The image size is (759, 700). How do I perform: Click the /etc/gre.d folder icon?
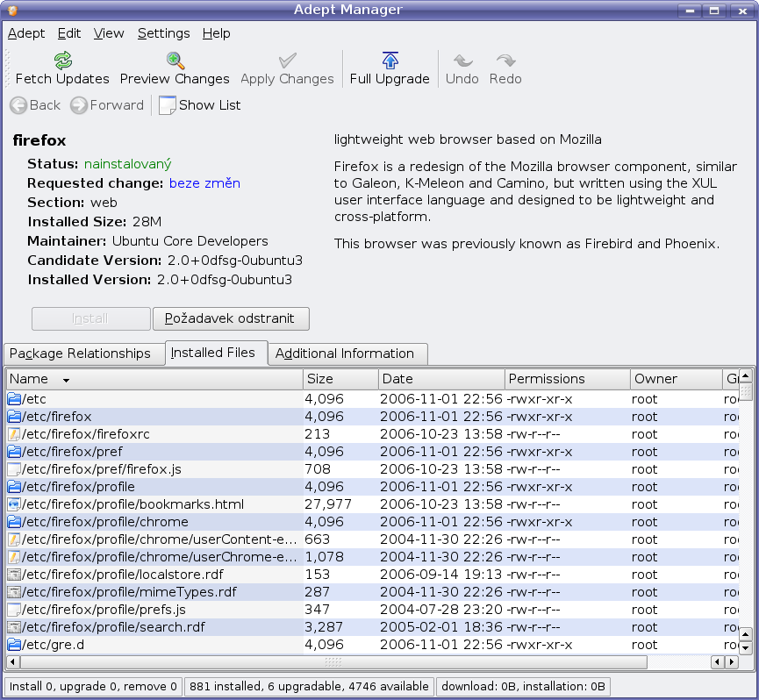coord(14,645)
